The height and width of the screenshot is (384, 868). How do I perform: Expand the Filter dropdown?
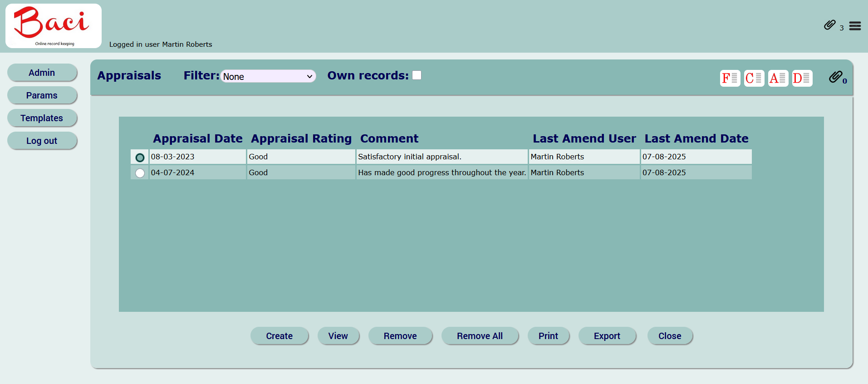click(268, 76)
